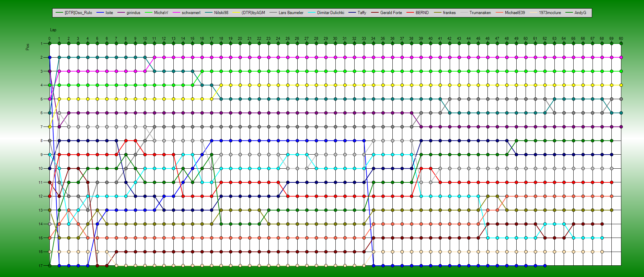This screenshot has height=277, width=644.
Task: Select the (DTR)byAGM legend entry
Action: [249, 13]
